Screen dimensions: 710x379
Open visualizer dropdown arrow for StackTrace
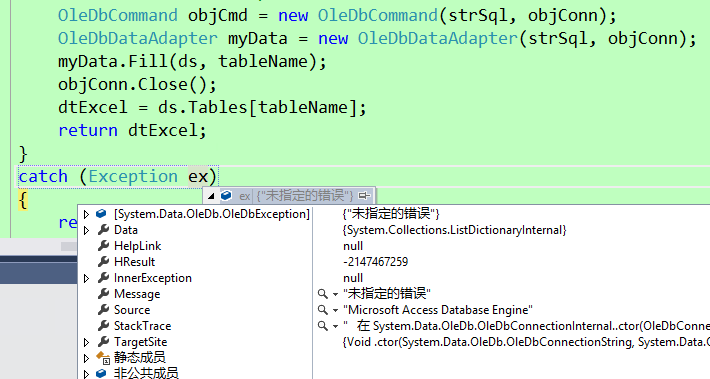pos(336,326)
